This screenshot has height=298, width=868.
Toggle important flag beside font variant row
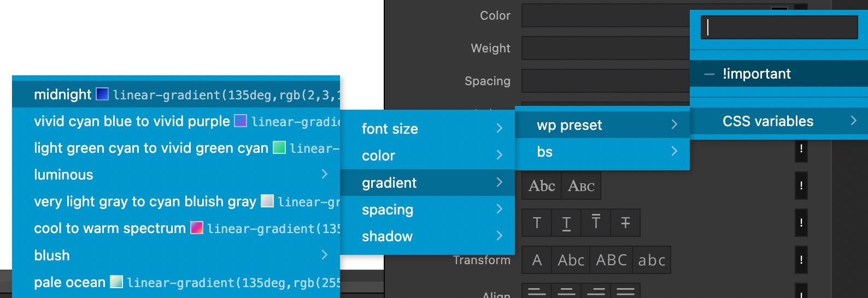801,186
